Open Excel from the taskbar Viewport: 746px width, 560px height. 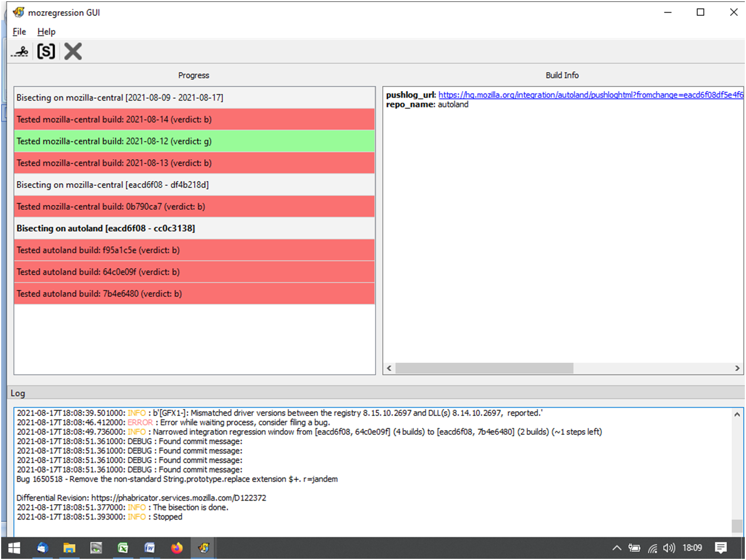tap(123, 548)
